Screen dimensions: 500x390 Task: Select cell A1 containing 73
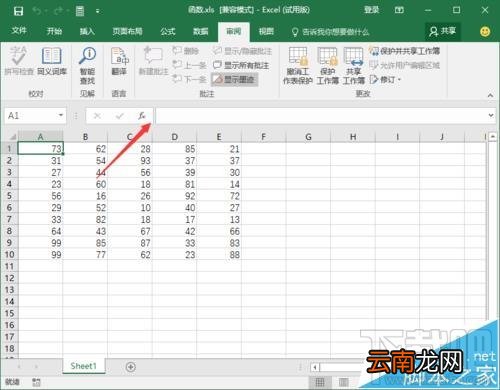pyautogui.click(x=40, y=149)
